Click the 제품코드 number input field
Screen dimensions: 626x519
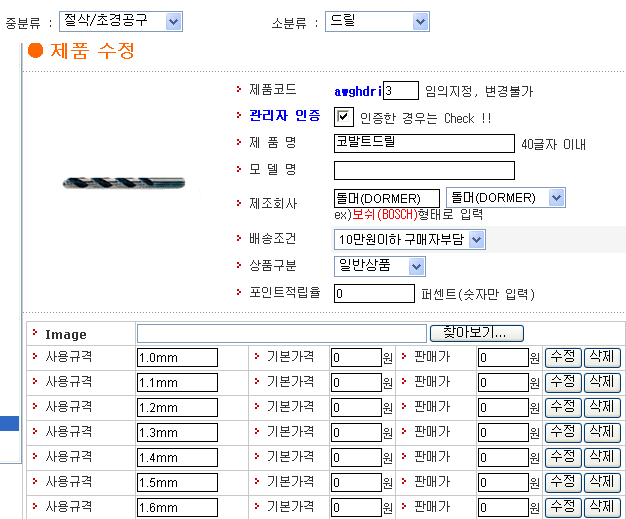coord(400,91)
